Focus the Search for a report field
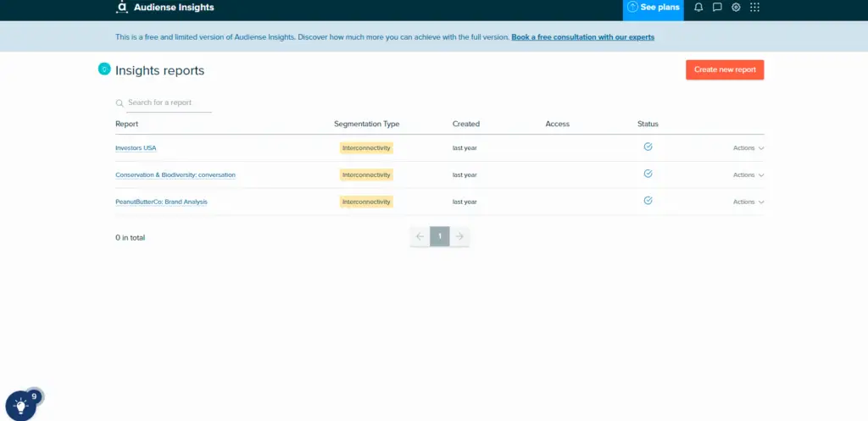 pos(169,102)
